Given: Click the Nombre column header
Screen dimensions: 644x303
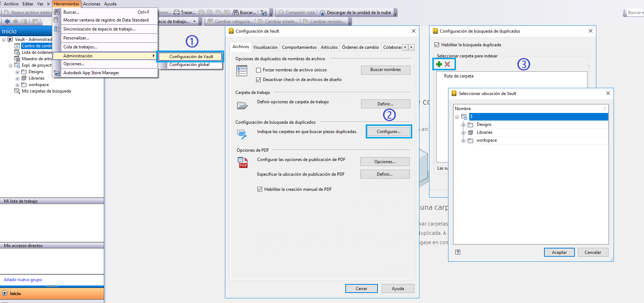Looking at the screenshot, I should coord(531,109).
